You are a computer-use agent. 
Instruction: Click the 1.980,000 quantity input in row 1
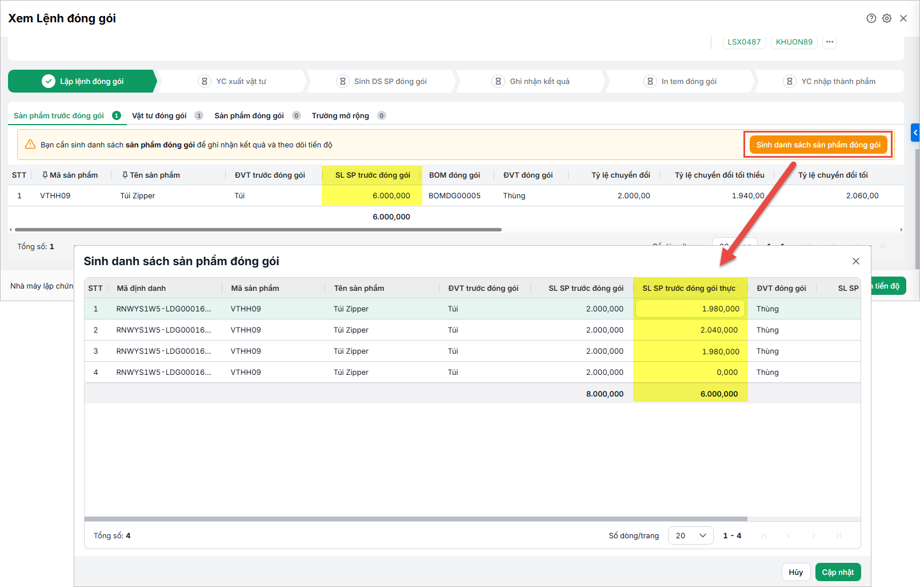click(x=690, y=309)
